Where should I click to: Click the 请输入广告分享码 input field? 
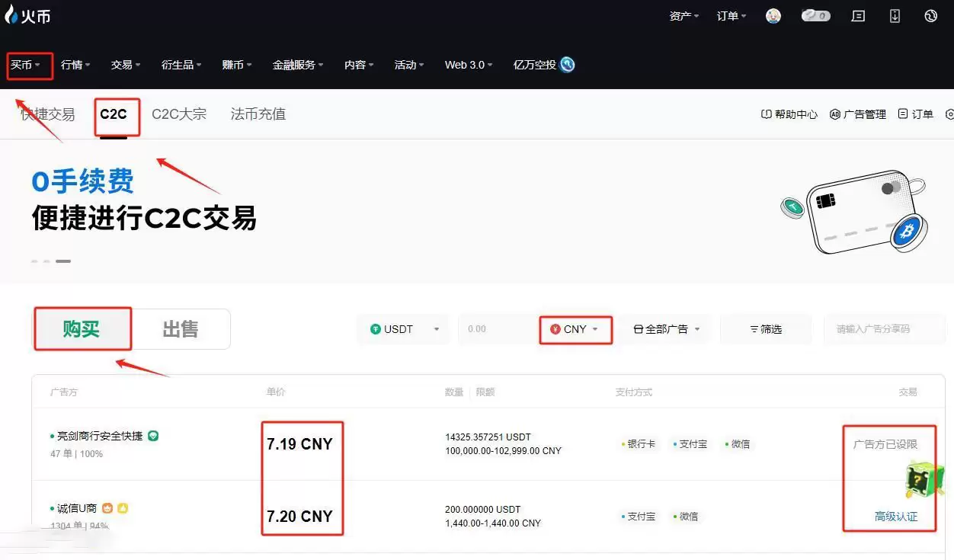[885, 328]
